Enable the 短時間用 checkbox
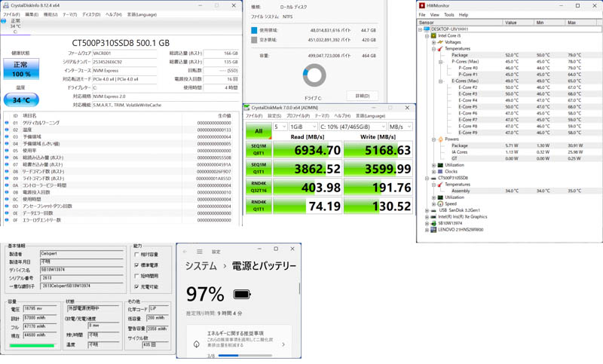Screen dimensions: 603x364 [x=136, y=276]
